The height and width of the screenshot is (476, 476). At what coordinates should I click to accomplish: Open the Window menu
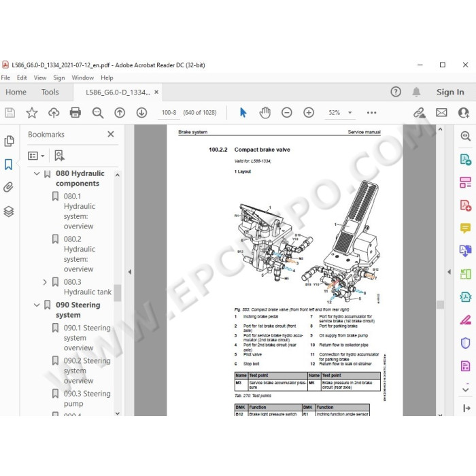82,78
